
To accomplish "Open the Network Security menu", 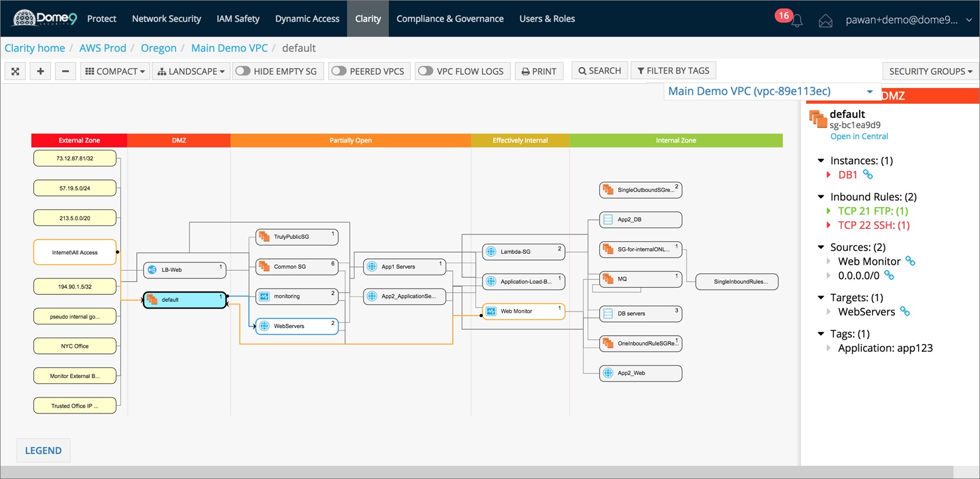I will tap(166, 19).
